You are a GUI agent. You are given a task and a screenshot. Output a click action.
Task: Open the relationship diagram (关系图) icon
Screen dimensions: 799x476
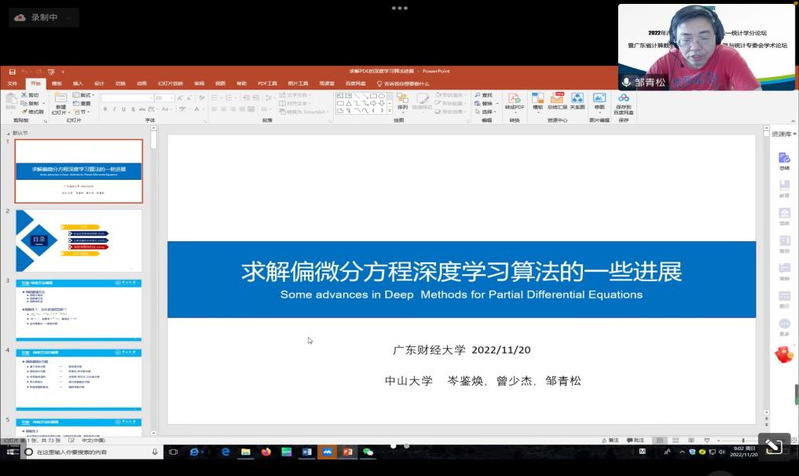tap(577, 101)
